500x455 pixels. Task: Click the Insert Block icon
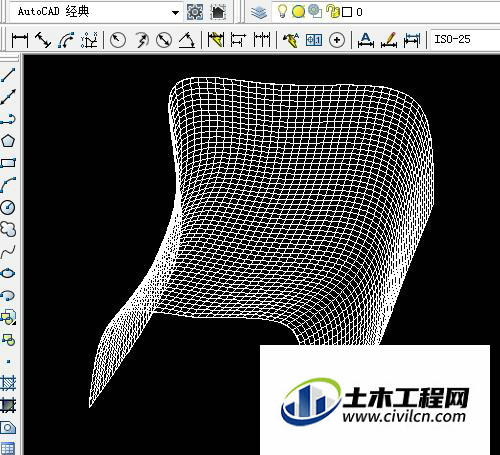(x=8, y=317)
